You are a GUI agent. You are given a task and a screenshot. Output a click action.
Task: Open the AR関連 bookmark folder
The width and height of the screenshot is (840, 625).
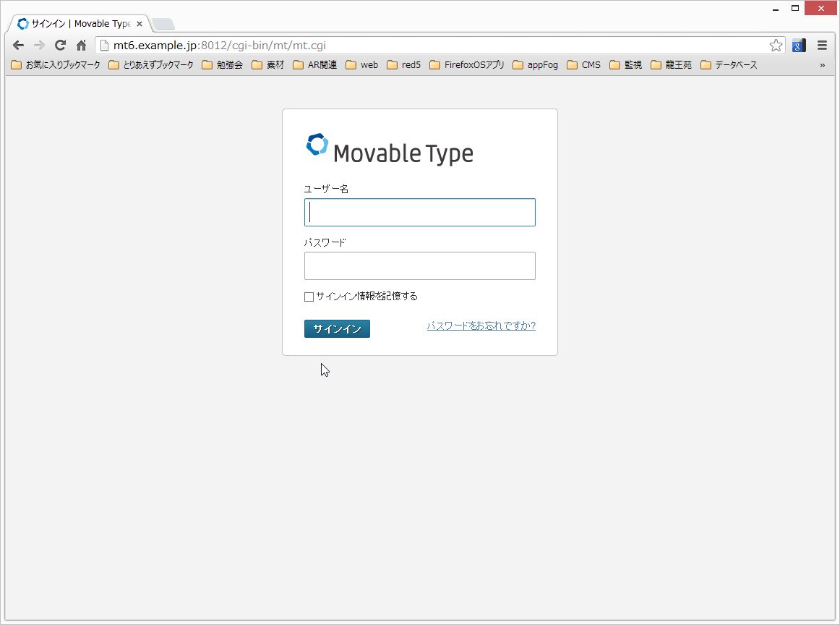(x=315, y=65)
